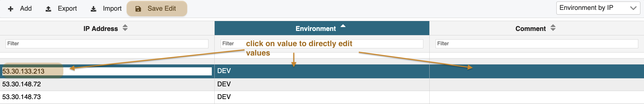This screenshot has height=104, width=644.
Task: Toggle the Environment column sort arrow
Action: point(343,26)
